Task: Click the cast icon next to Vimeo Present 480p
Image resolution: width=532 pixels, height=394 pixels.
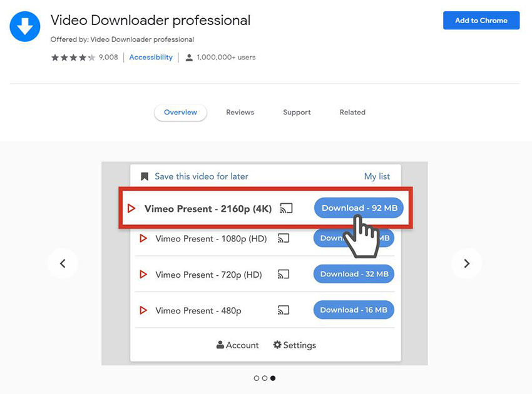Action: coord(284,310)
